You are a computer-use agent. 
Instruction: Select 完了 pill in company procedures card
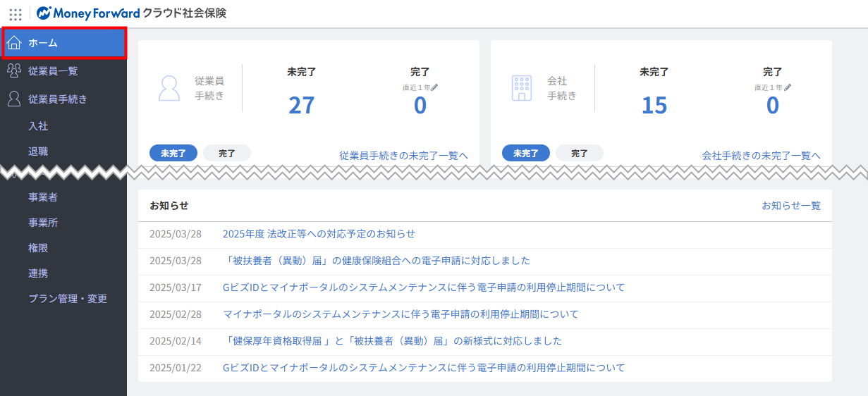[580, 153]
